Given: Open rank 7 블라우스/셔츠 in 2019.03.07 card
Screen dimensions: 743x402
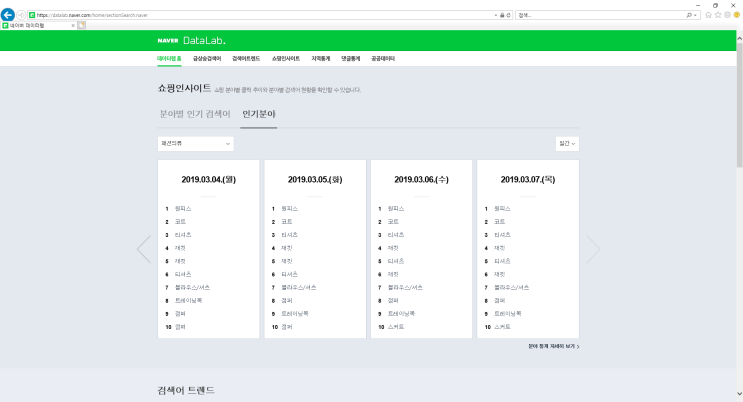Looking at the screenshot, I should [x=512, y=288].
